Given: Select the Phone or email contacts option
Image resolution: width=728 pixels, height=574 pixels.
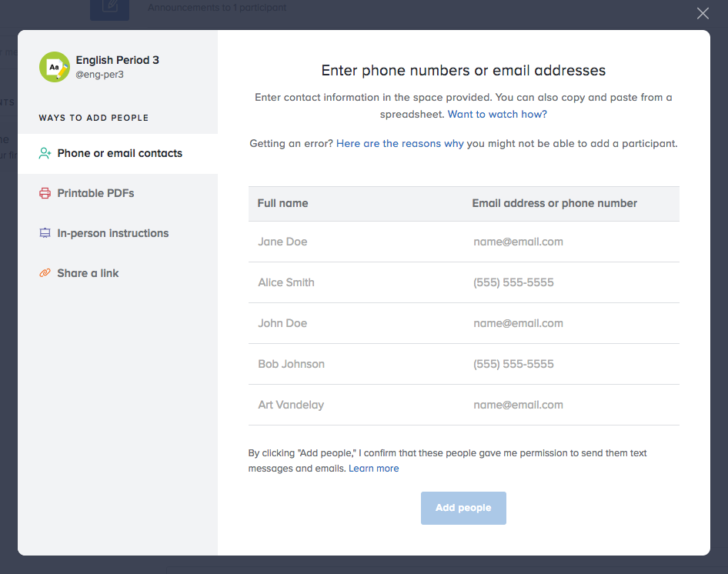Looking at the screenshot, I should [118, 154].
